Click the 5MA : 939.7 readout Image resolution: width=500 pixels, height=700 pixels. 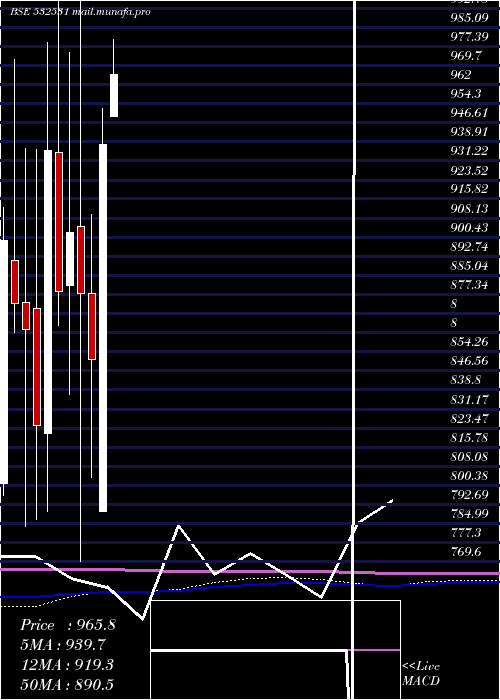pyautogui.click(x=64, y=644)
